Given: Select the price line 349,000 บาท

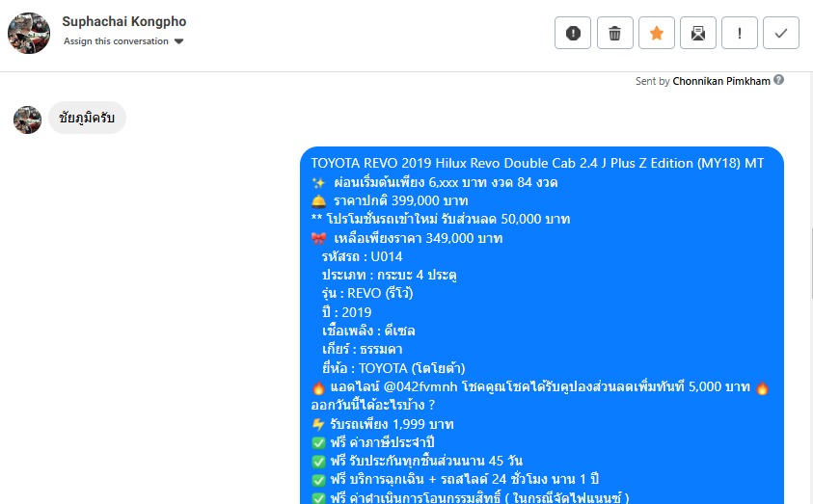Looking at the screenshot, I should click(407, 238).
